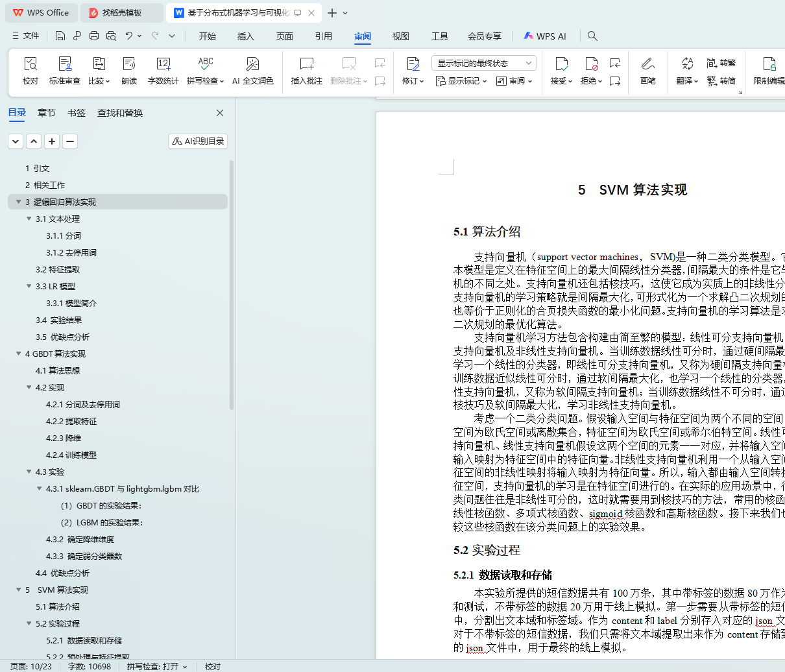Collapse 4 GBDT 算法实现 tree node
Viewport: 785px width, 672px height.
click(x=18, y=354)
